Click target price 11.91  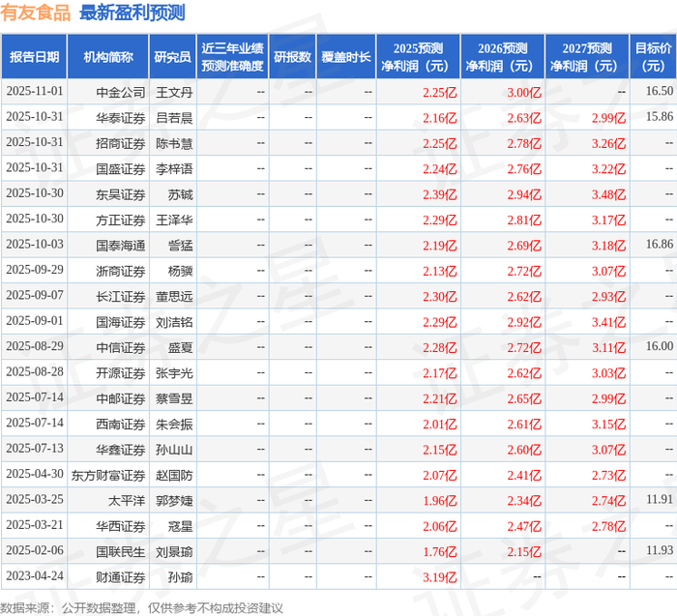(x=660, y=499)
